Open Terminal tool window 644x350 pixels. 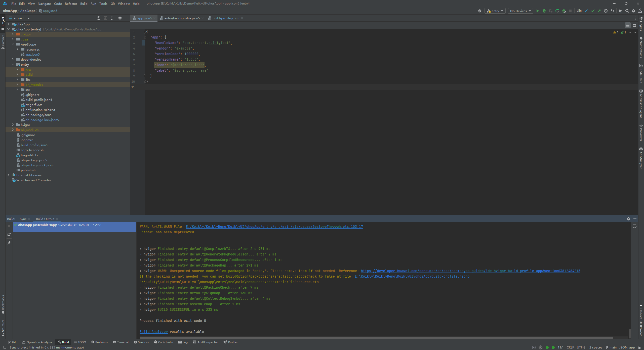pyautogui.click(x=121, y=342)
